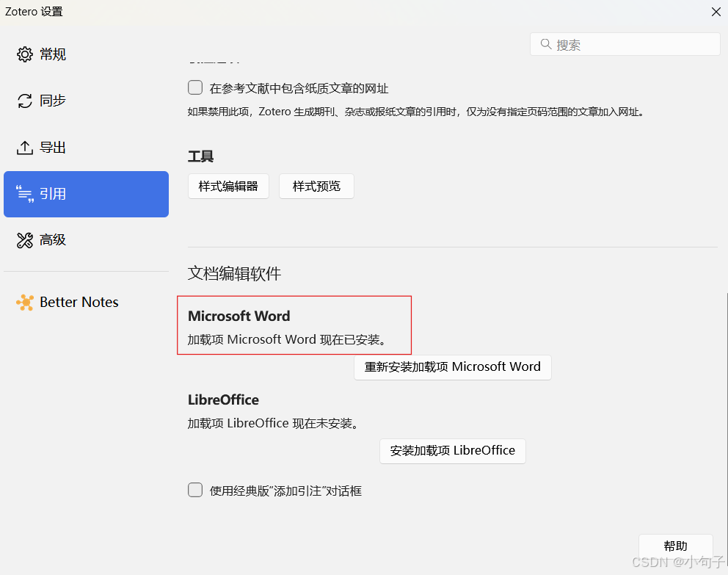Click text 加载项 LibreOffice 现在未安装

273,424
